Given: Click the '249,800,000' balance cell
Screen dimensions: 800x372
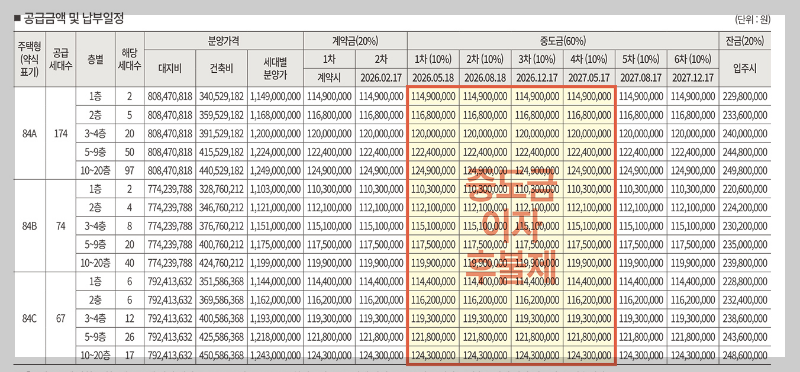Looking at the screenshot, I should tap(744, 170).
